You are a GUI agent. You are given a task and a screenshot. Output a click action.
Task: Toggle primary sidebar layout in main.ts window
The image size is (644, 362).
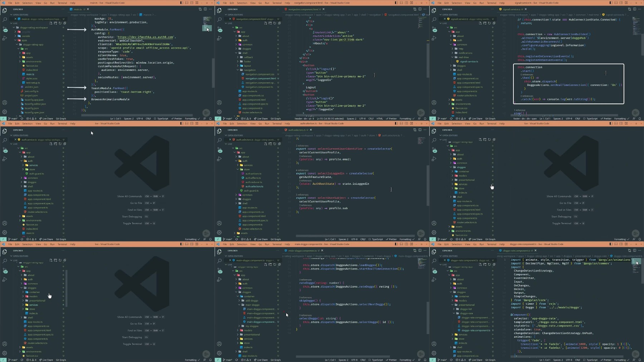click(181, 3)
